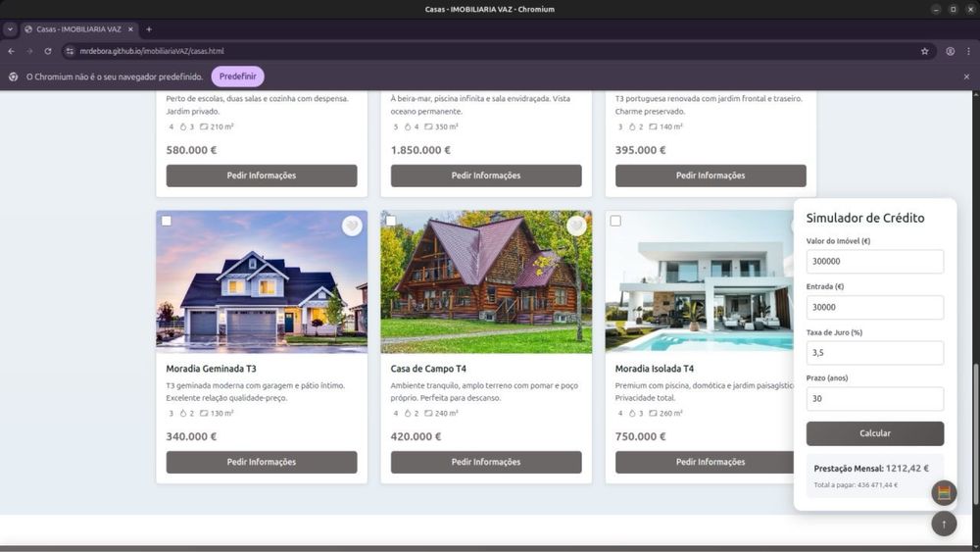This screenshot has height=552, width=980.
Task: Request info for Moradia Geminada T3
Action: pos(262,462)
